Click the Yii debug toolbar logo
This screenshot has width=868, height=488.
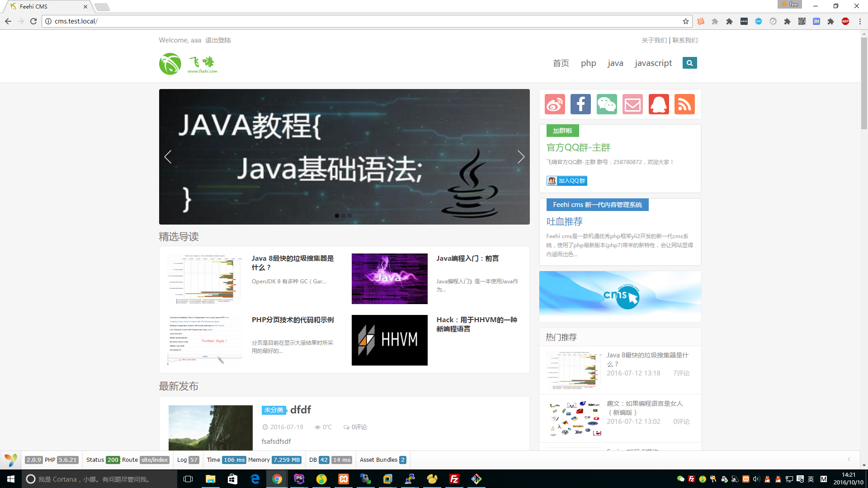[x=11, y=460]
